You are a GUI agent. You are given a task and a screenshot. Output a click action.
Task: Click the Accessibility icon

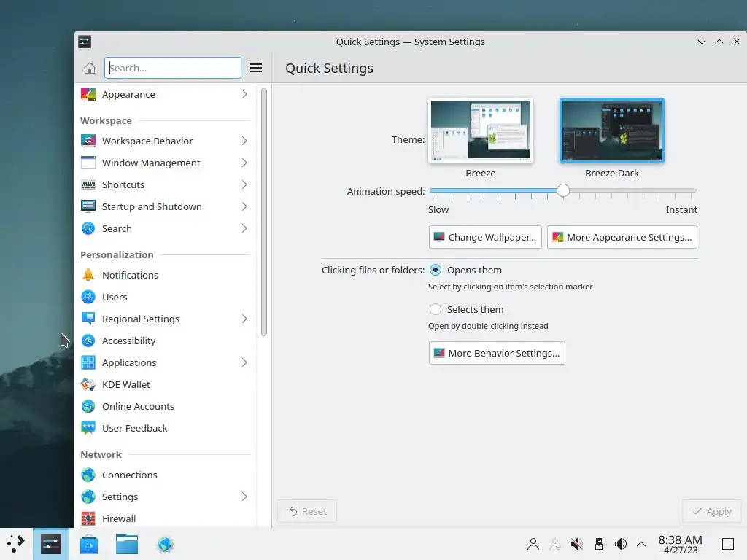88,341
